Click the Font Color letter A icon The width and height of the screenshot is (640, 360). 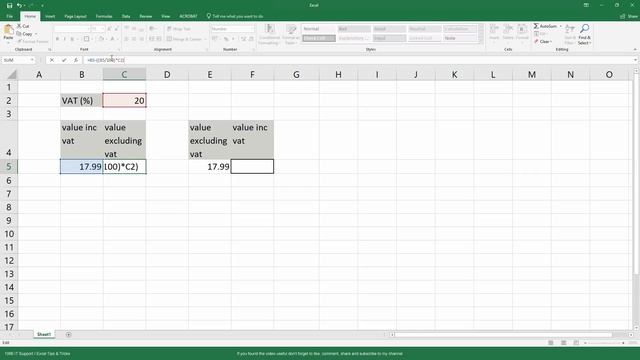point(112,39)
